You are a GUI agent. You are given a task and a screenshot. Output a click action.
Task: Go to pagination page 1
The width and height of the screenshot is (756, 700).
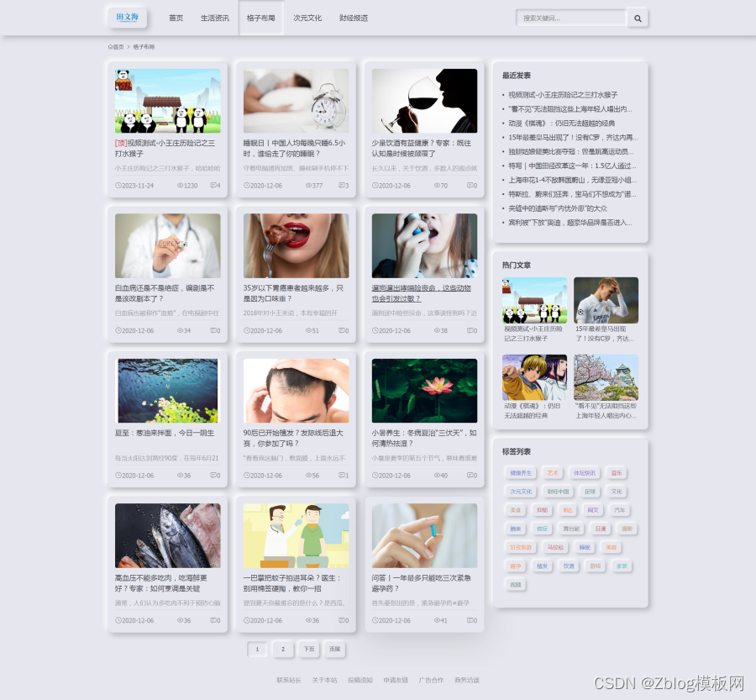[257, 649]
